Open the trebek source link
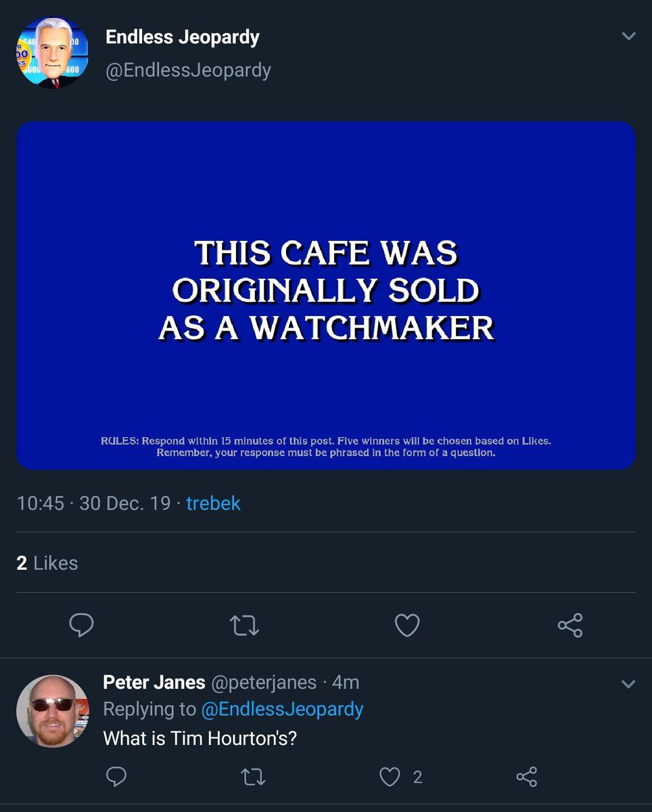The height and width of the screenshot is (812, 652). 213,503
